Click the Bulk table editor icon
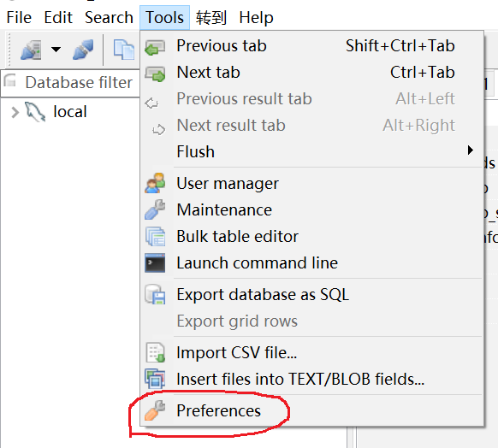The image size is (498, 448). [155, 236]
